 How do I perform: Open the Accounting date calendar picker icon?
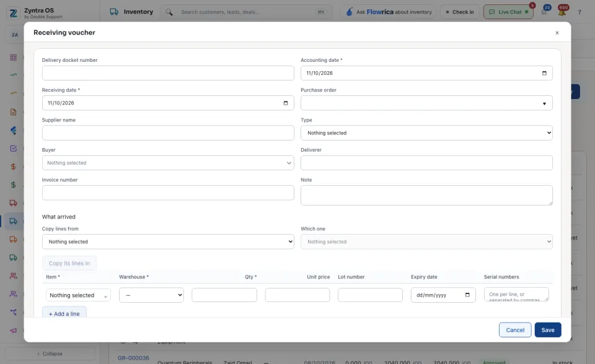[x=544, y=73]
